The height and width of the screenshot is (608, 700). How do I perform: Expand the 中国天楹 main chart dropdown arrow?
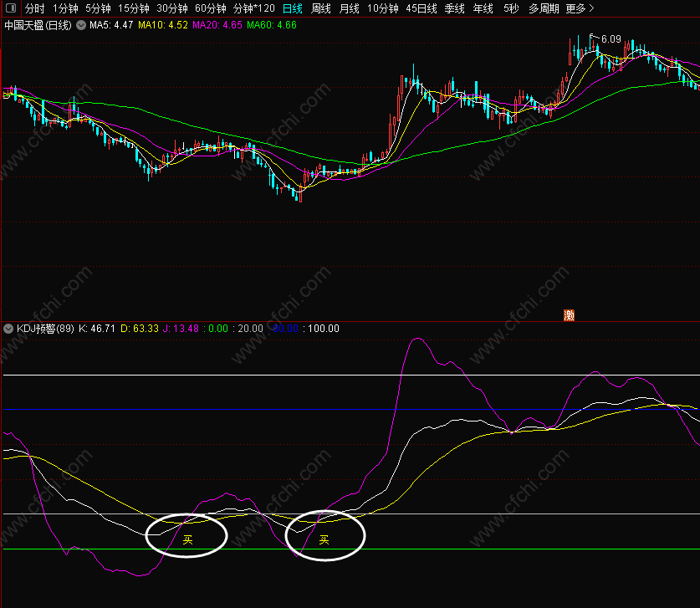pyautogui.click(x=80, y=25)
